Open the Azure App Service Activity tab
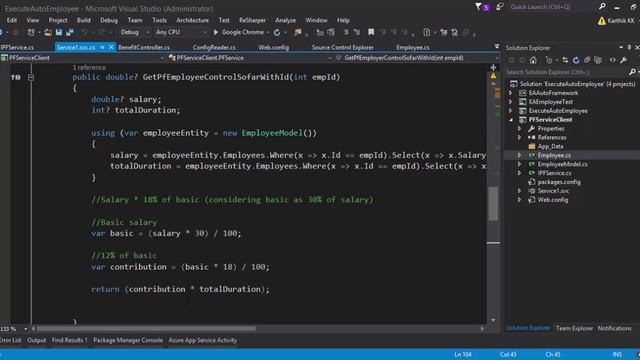Screen dimensions: 640x360 pyautogui.click(x=202, y=340)
